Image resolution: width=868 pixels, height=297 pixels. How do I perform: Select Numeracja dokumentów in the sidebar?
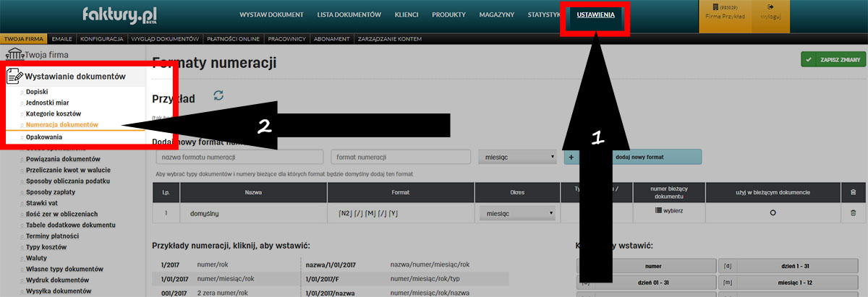click(x=62, y=124)
